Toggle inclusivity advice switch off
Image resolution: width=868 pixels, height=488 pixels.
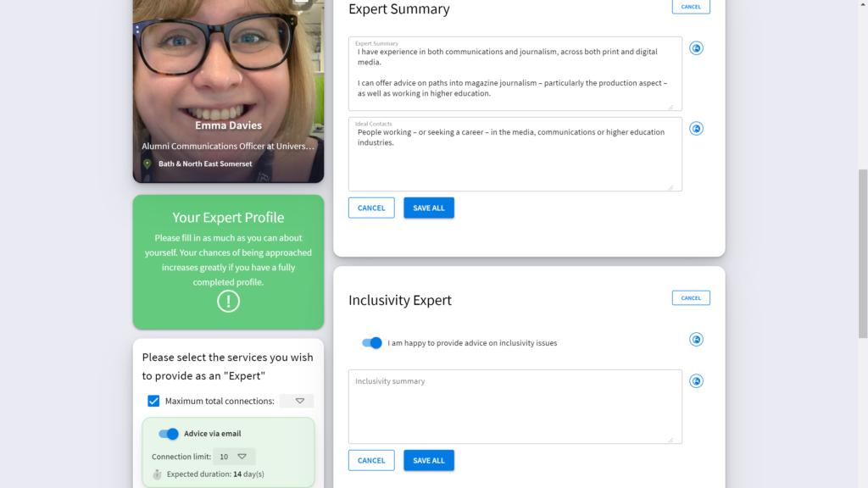click(x=371, y=343)
